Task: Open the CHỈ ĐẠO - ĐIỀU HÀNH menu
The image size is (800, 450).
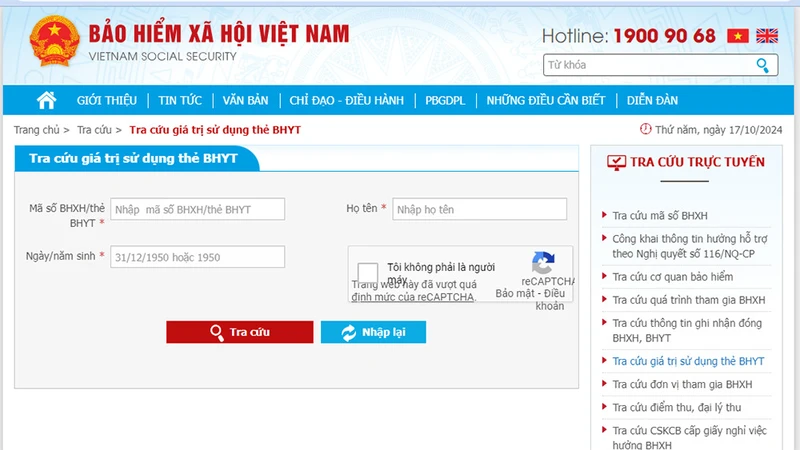Action: pos(346,101)
